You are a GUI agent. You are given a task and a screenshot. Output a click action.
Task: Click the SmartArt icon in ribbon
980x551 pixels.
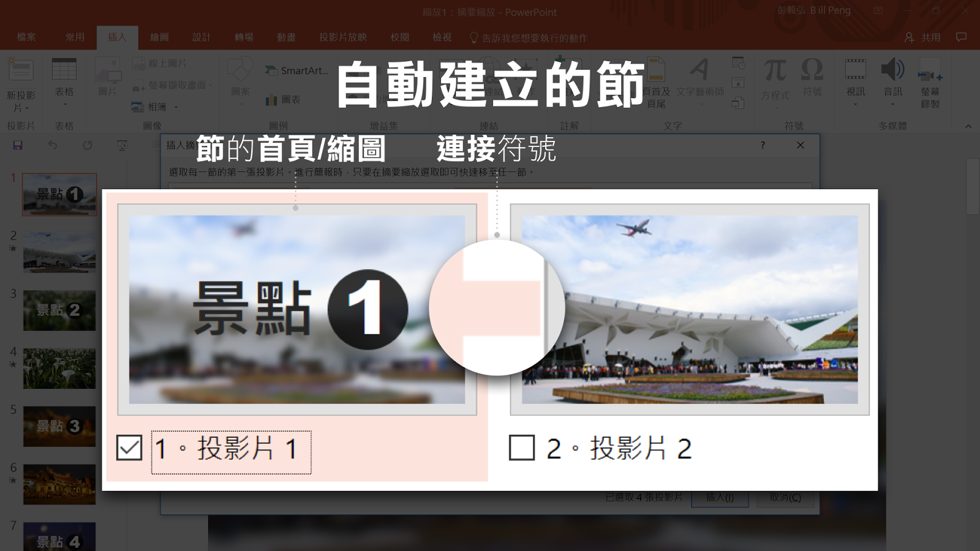click(x=271, y=70)
